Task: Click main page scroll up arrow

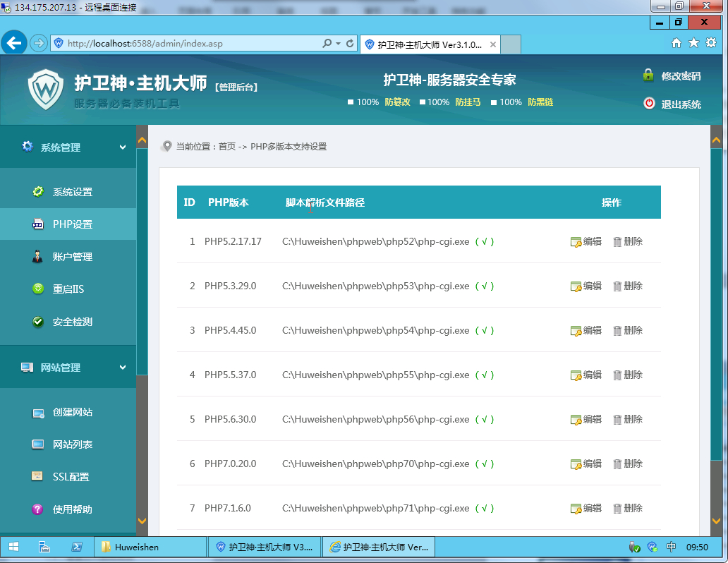Action: pyautogui.click(x=717, y=140)
